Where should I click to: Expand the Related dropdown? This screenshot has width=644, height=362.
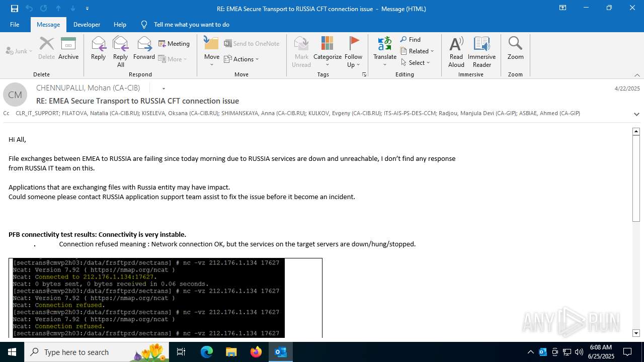point(417,51)
